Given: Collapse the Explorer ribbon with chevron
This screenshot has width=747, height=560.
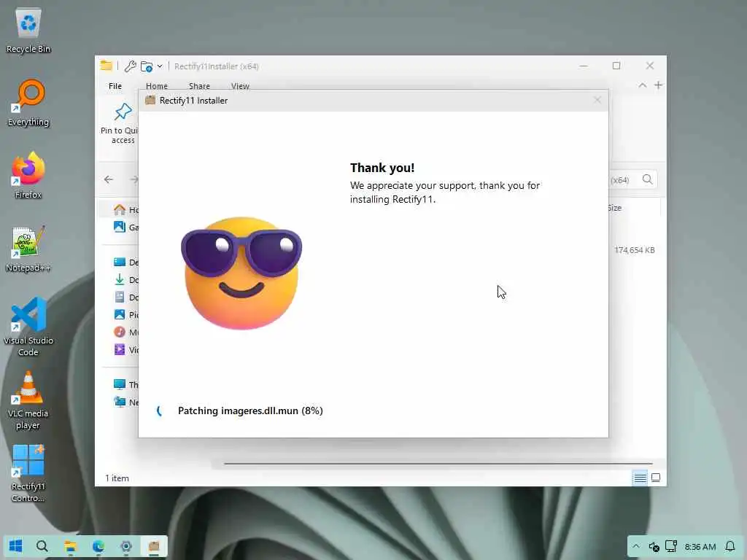Looking at the screenshot, I should (x=642, y=85).
